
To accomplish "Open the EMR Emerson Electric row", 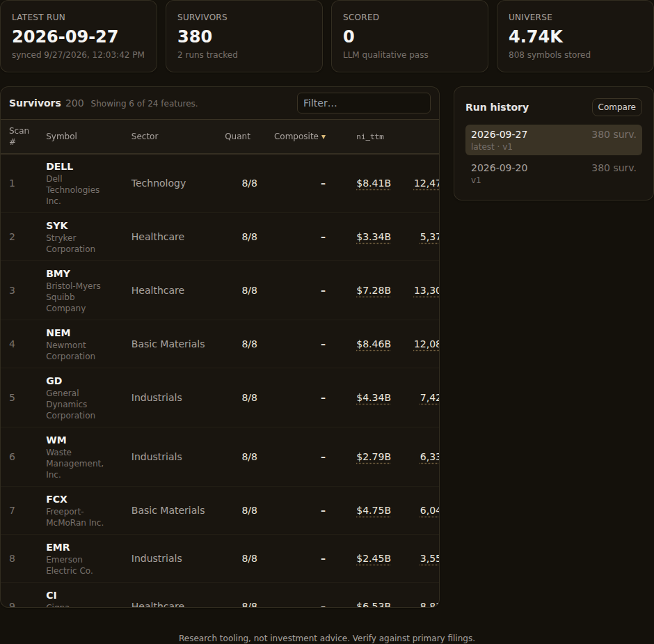I will click(220, 558).
